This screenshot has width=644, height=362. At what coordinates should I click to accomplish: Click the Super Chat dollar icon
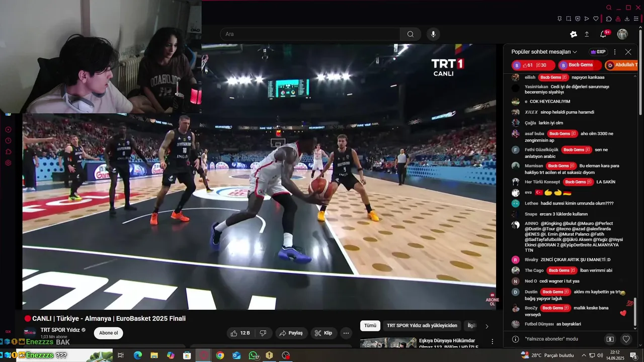click(610, 339)
